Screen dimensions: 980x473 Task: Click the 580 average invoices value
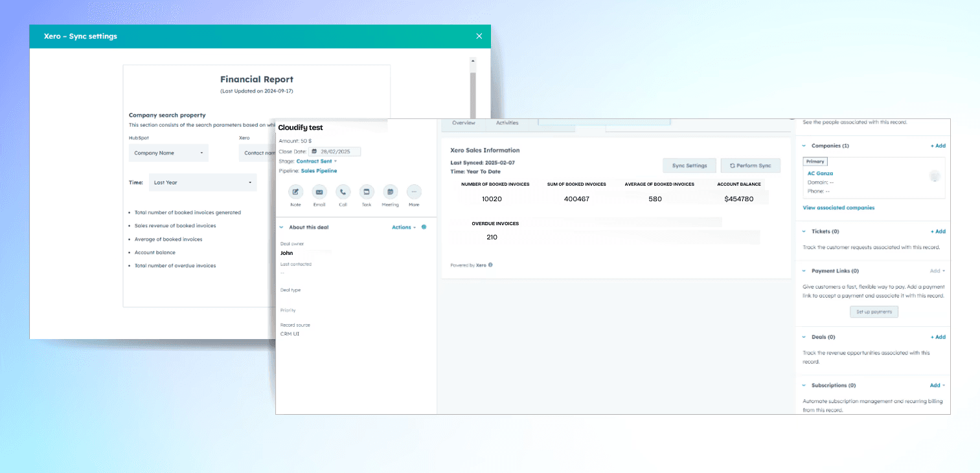[x=655, y=199]
